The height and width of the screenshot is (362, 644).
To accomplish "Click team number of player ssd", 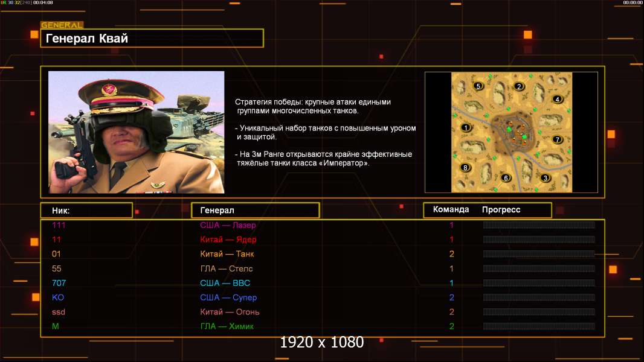I will tap(451, 312).
